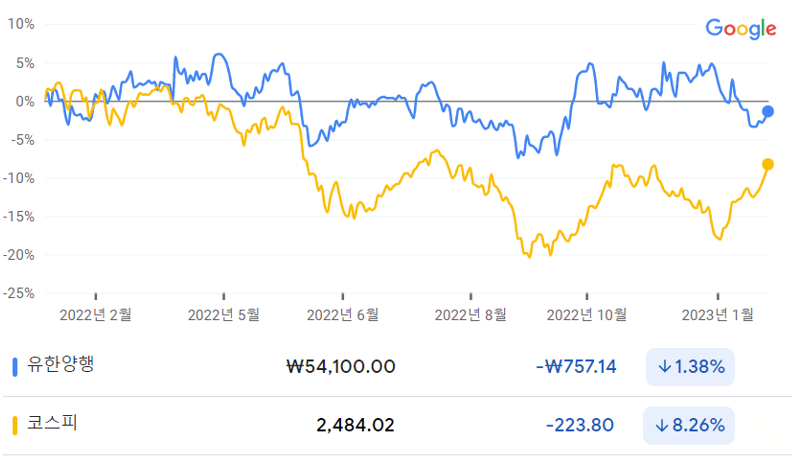Image resolution: width=799 pixels, height=467 pixels.
Task: Click the 2022년 8월 axis label
Action: [x=472, y=314]
